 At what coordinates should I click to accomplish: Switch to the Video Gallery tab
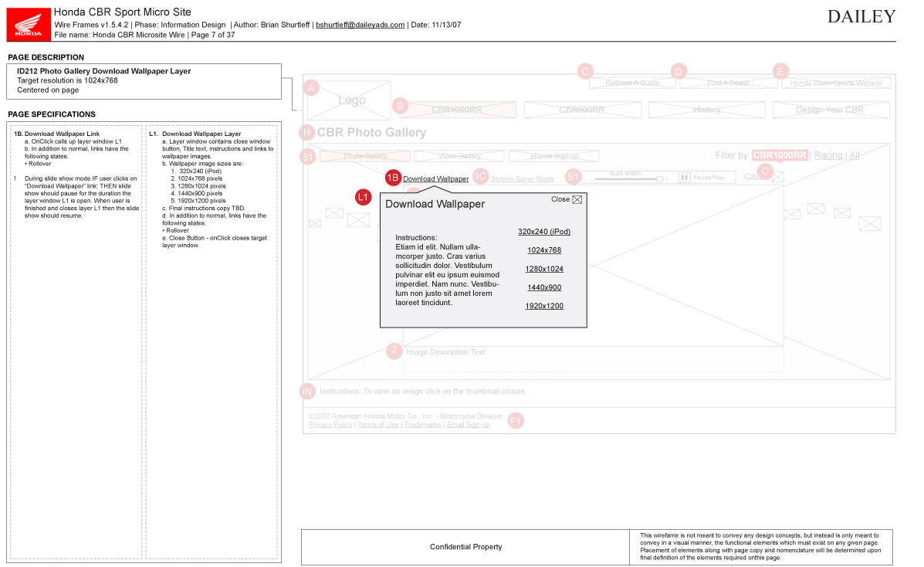tap(459, 156)
